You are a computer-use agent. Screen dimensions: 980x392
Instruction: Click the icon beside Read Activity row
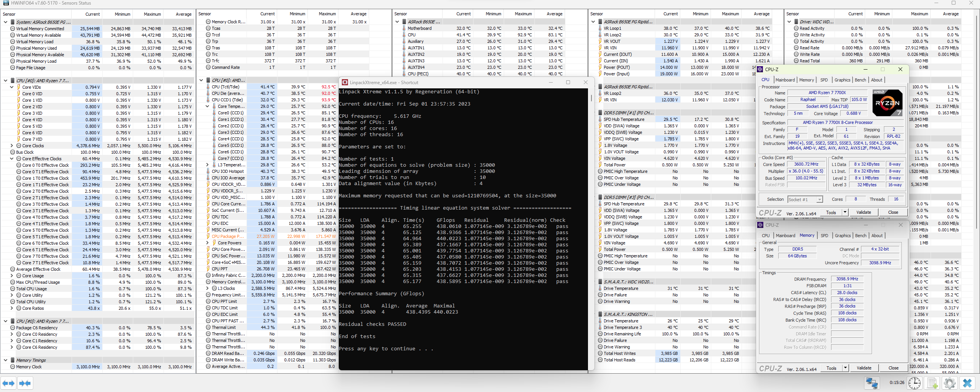tap(796, 28)
